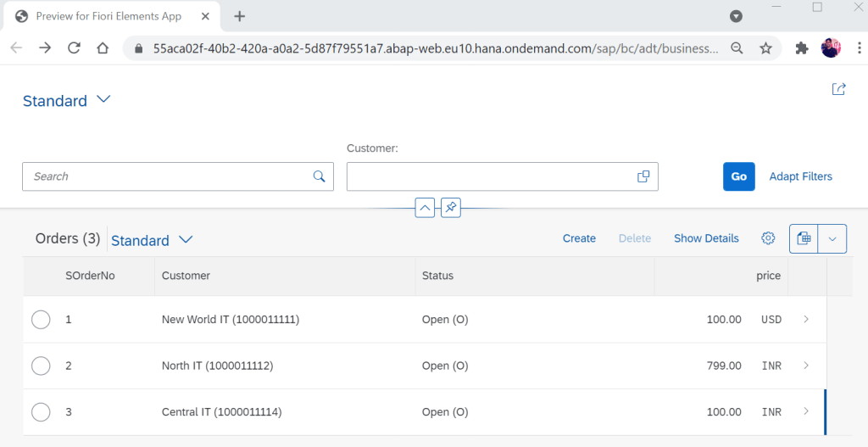Open the browser extensions puzzle icon
Viewport: 868px width, 447px height.
click(x=801, y=48)
